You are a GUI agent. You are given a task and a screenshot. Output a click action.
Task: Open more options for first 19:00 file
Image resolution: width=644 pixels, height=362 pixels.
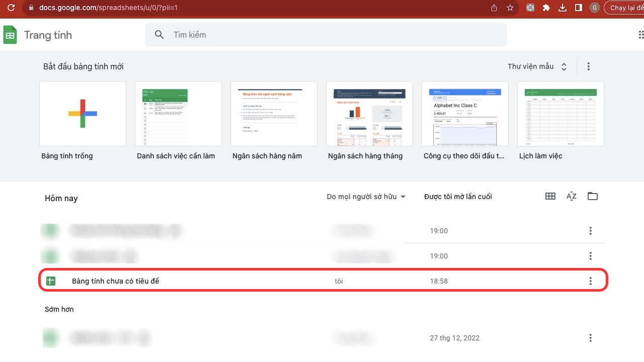coord(591,231)
